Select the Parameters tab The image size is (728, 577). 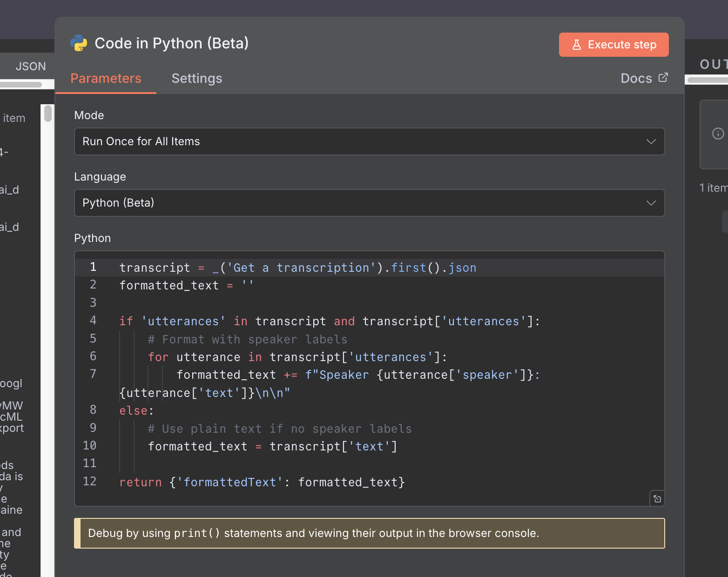coord(106,78)
